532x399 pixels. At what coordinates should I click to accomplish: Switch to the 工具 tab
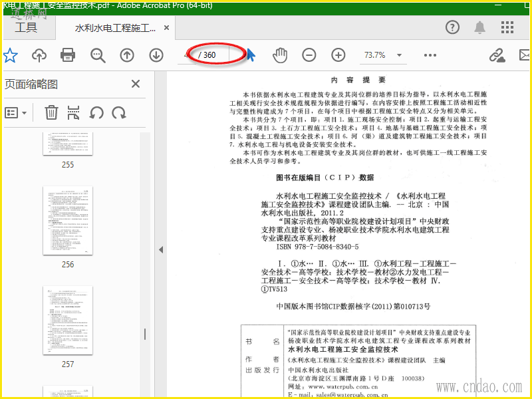tap(26, 27)
